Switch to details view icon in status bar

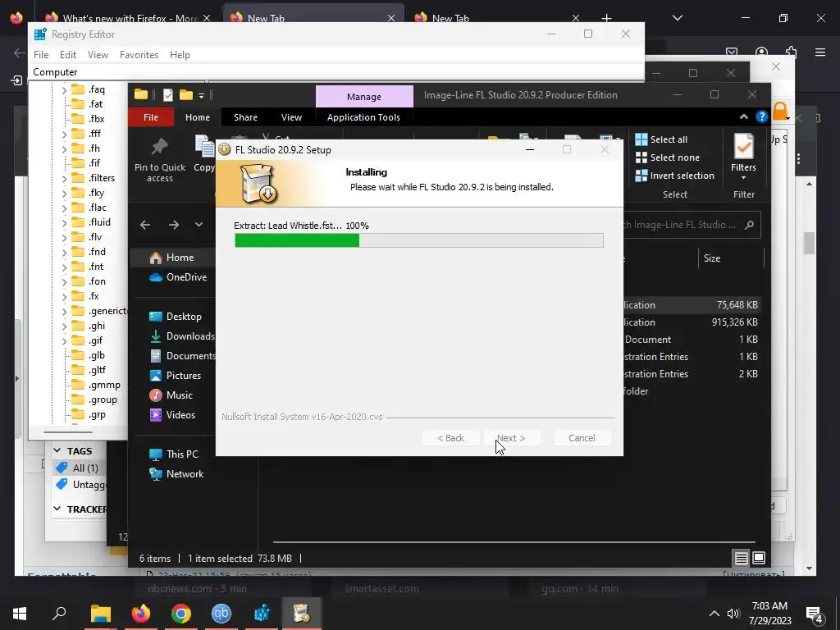coord(741,558)
